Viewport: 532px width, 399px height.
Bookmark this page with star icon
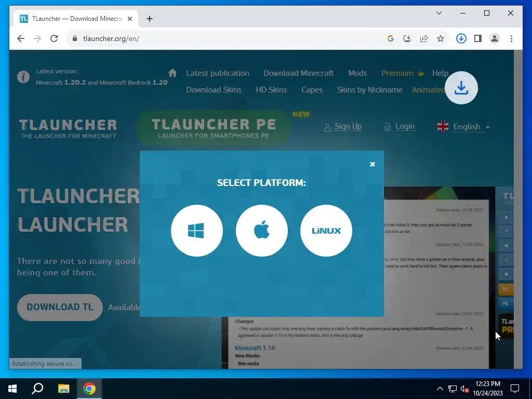coord(441,38)
